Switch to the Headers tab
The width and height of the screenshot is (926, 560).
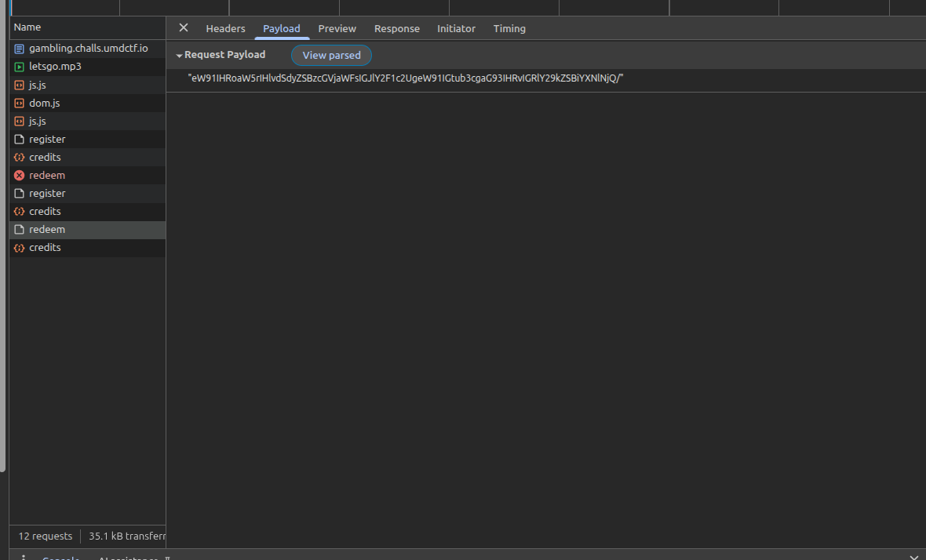225,28
